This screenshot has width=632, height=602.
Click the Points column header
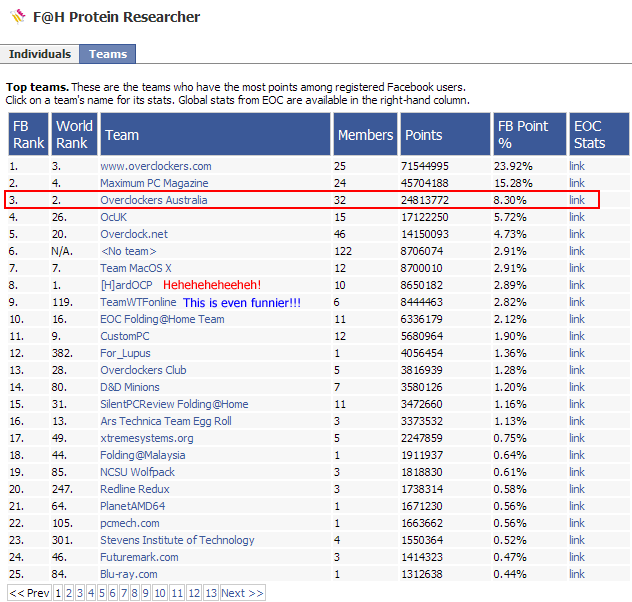[x=445, y=134]
